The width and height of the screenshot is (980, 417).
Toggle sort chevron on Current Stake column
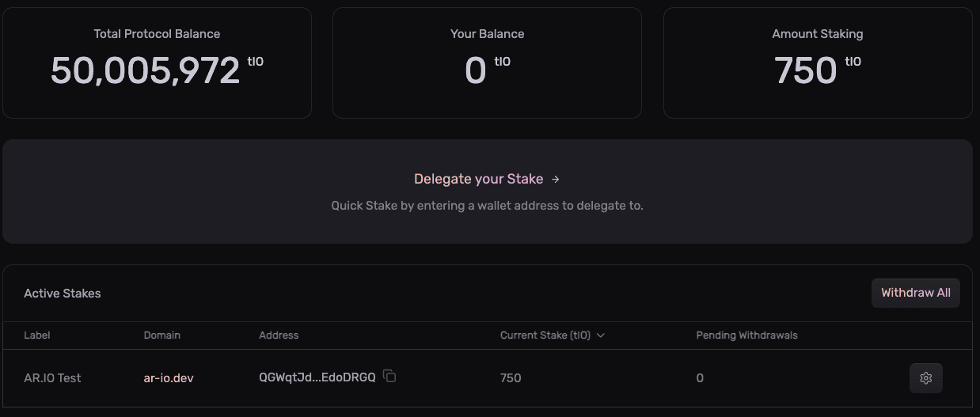[x=601, y=335]
